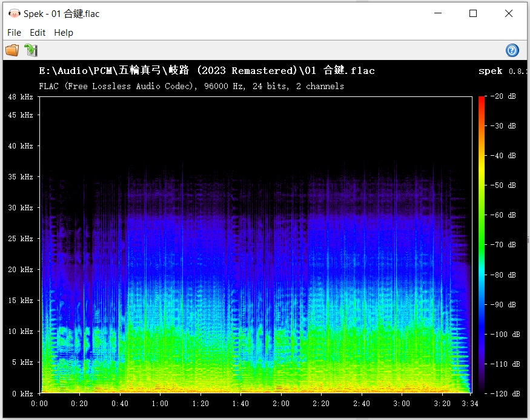Click the window title 'Spek - 01 合鍵.flac'
This screenshot has height=420, width=530.
(62, 13)
